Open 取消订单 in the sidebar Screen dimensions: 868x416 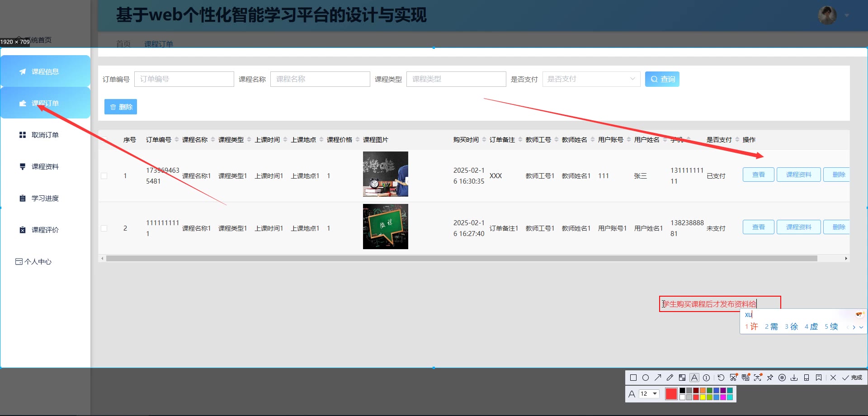[45, 135]
